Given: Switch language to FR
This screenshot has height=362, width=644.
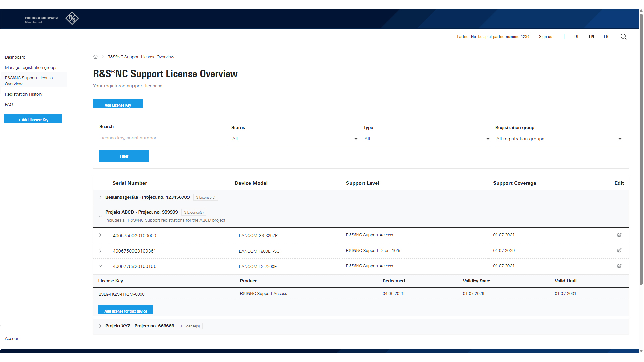Looking at the screenshot, I should point(606,37).
